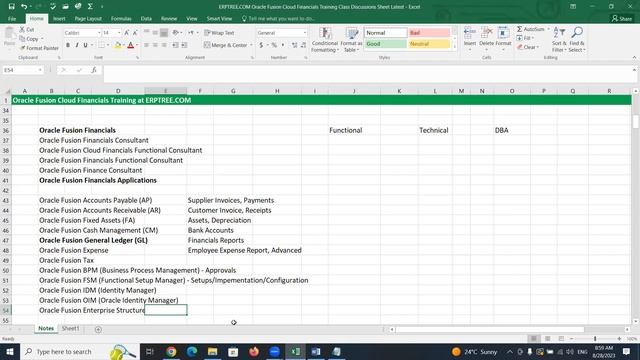
Task: Click Delete cells icon
Action: click(x=487, y=33)
